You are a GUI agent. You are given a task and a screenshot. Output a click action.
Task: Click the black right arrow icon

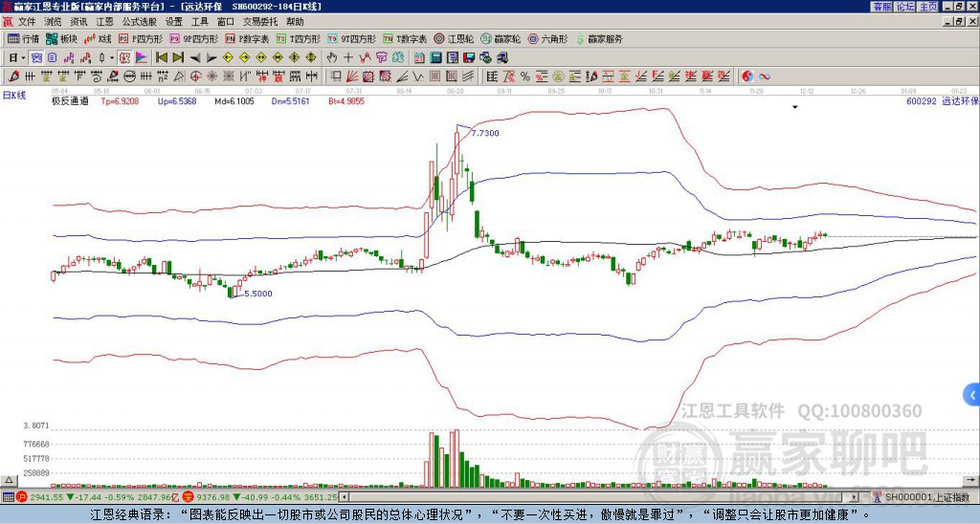pyautogui.click(x=212, y=58)
